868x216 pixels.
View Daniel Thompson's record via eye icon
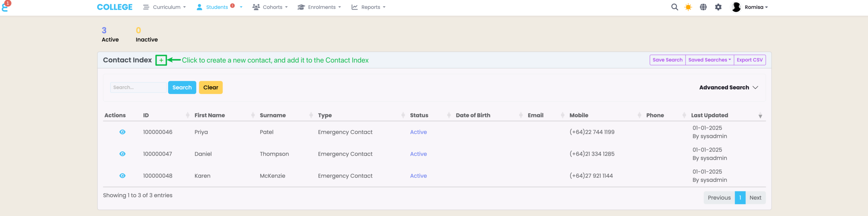click(122, 154)
